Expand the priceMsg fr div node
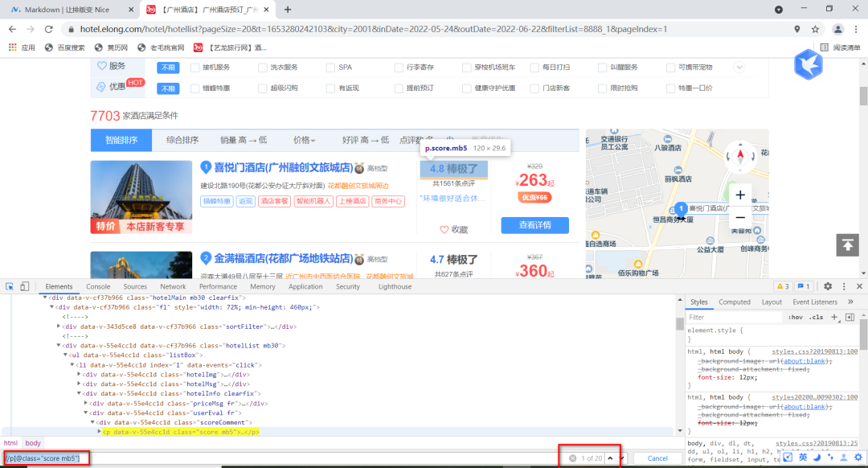The height and width of the screenshot is (468, 868). pos(85,403)
